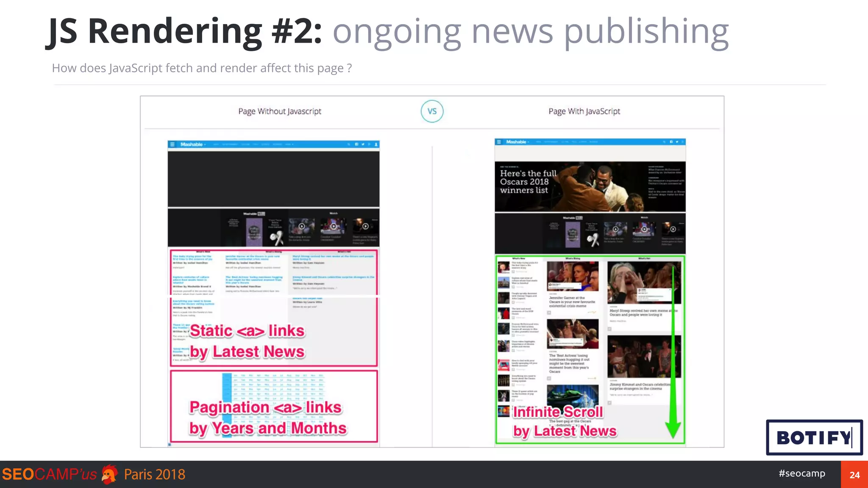This screenshot has height=488, width=868.
Task: Click slide number 24
Action: (x=854, y=474)
